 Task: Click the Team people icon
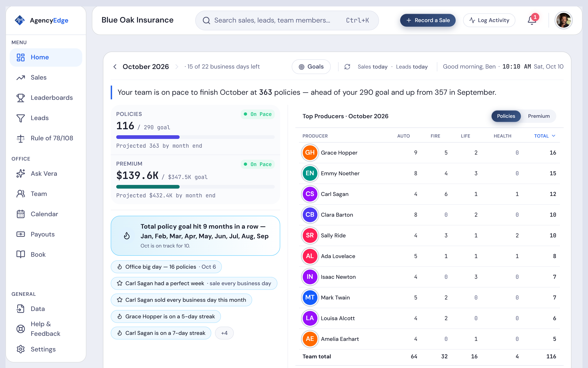(21, 194)
